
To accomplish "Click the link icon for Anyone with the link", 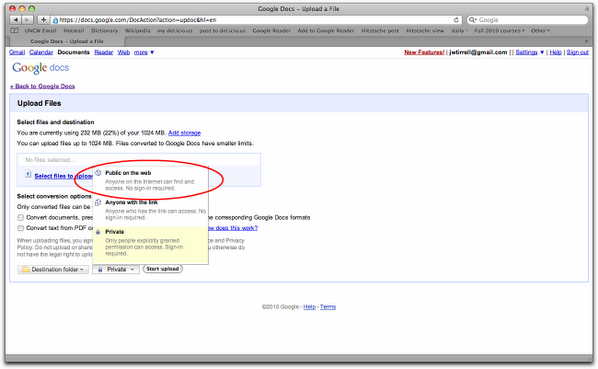I will point(98,202).
